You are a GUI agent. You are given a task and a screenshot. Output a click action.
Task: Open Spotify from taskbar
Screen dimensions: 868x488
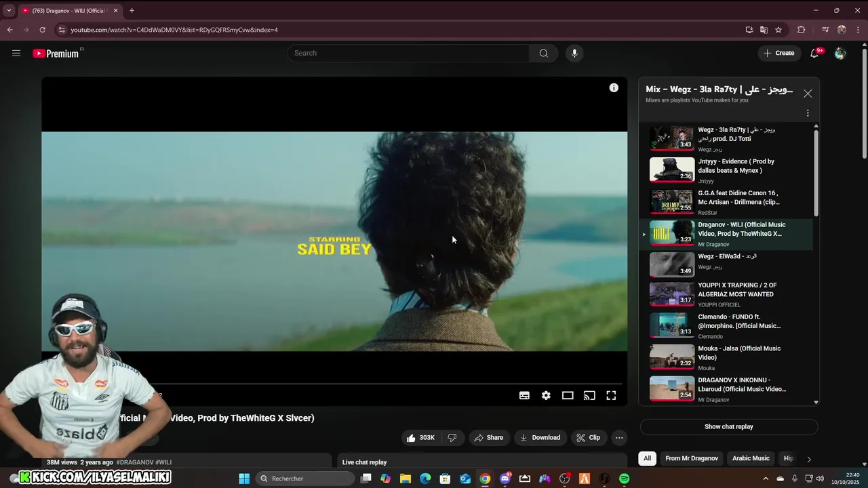click(624, 479)
